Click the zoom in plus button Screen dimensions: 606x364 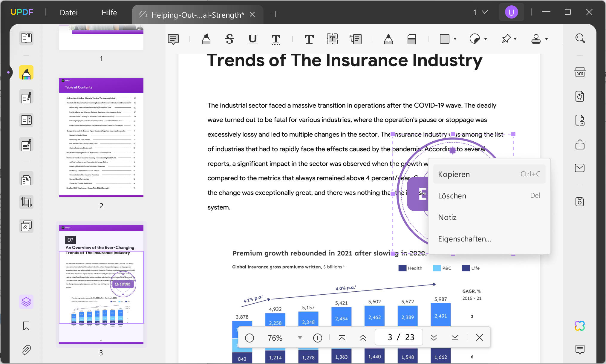point(317,338)
